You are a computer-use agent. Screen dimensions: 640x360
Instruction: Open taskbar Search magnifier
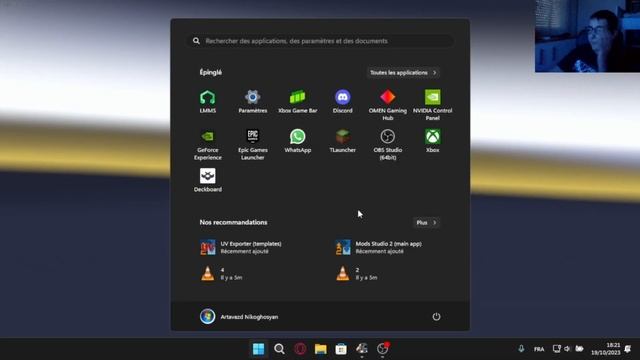click(x=279, y=349)
